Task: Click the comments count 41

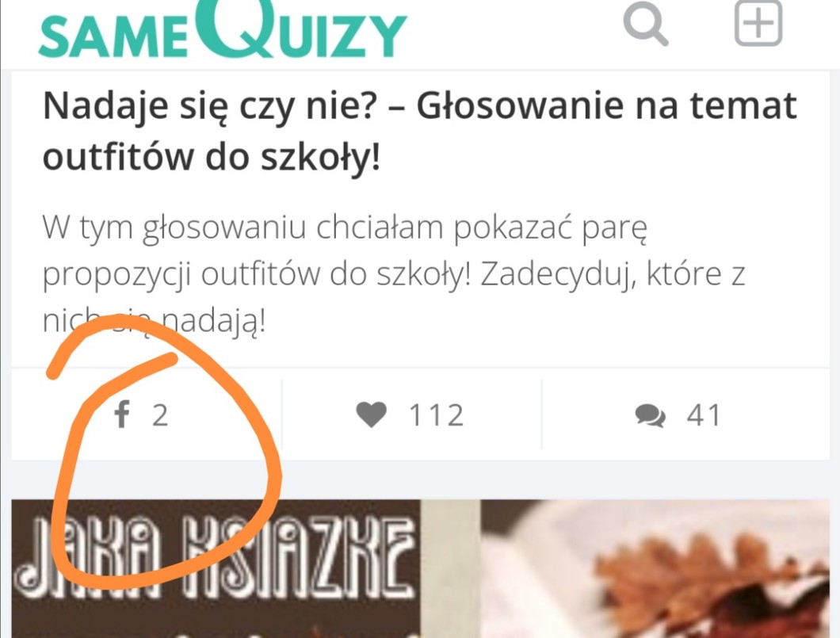Action: pos(704,415)
